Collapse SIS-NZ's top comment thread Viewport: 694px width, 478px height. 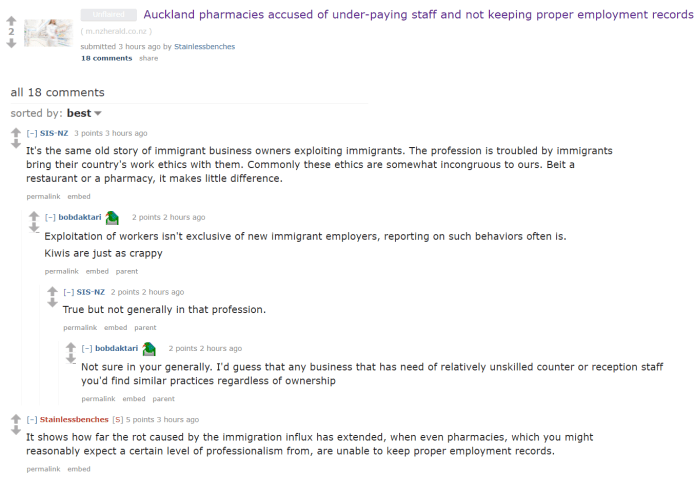32,133
